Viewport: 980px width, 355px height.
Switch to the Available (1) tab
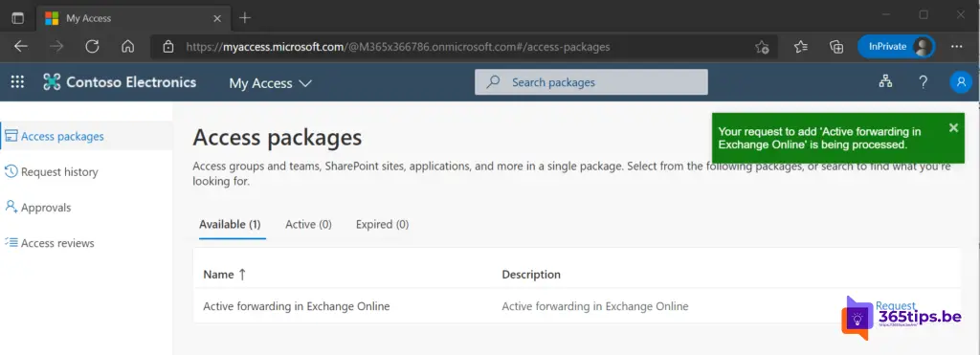click(x=230, y=224)
